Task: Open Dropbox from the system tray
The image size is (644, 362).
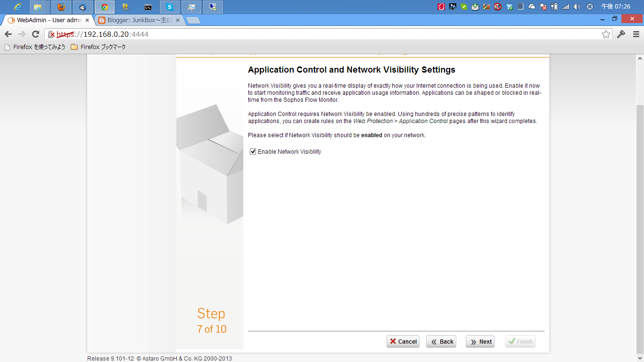Action: point(510,7)
